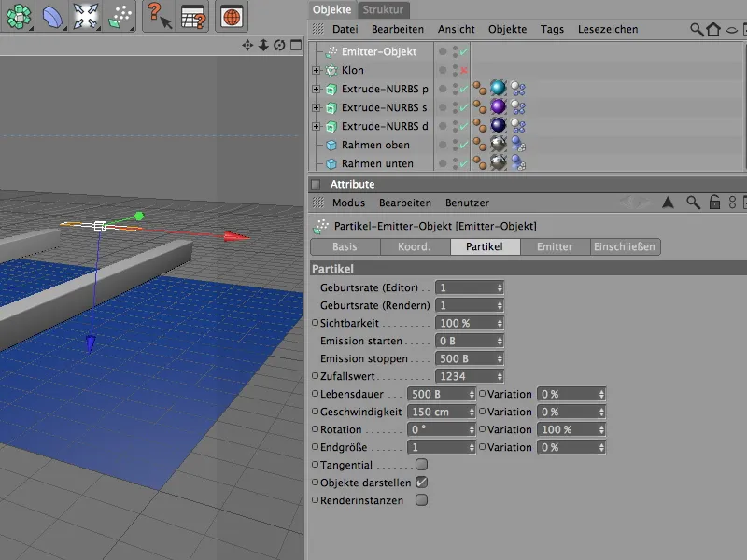Viewport: 747px width, 560px height.
Task: Click the Geschwindigkeit value field
Action: click(439, 412)
